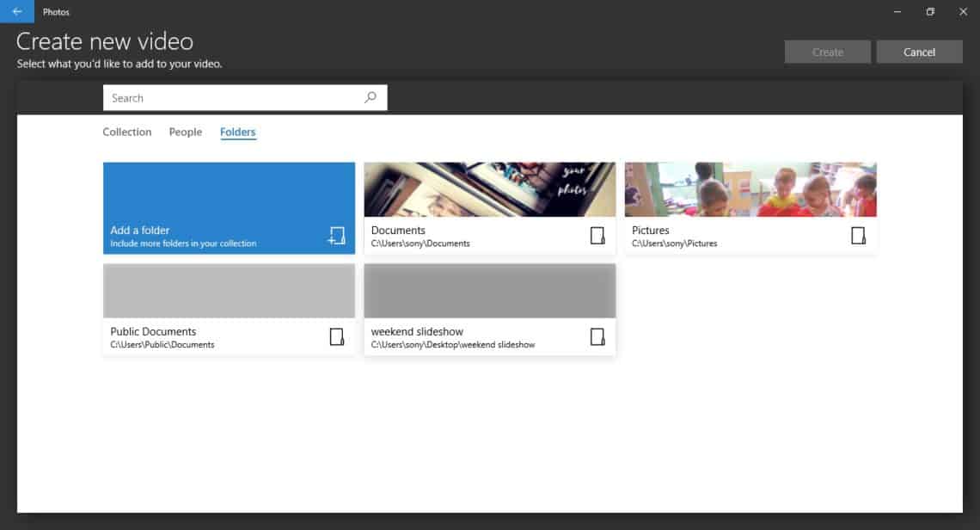The image size is (980, 530).
Task: Switch to the Collection tab
Action: click(x=127, y=132)
